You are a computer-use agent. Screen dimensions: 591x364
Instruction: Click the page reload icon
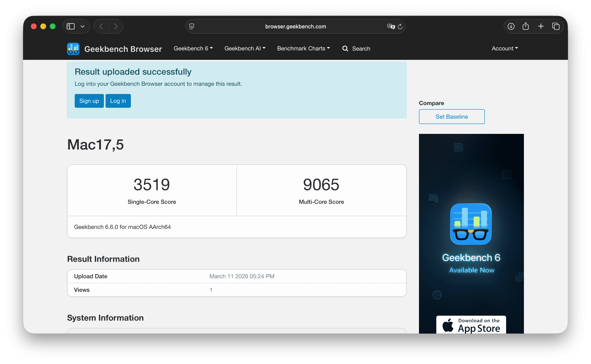400,27
